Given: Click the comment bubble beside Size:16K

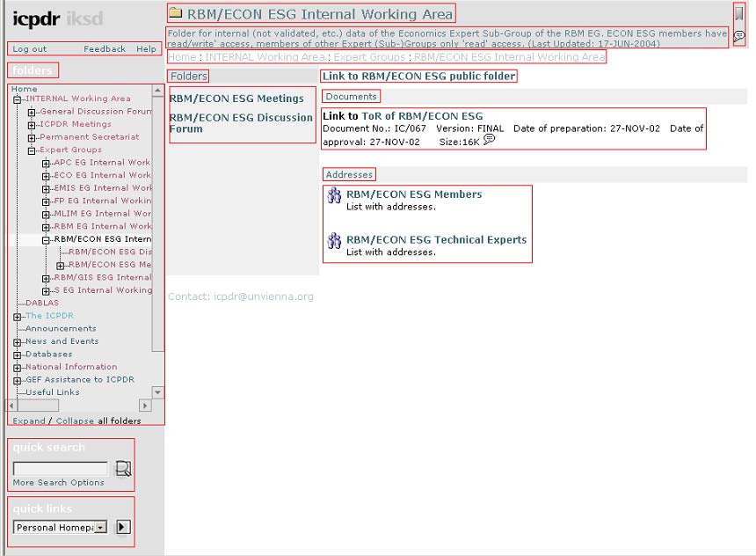Looking at the screenshot, I should pos(490,140).
